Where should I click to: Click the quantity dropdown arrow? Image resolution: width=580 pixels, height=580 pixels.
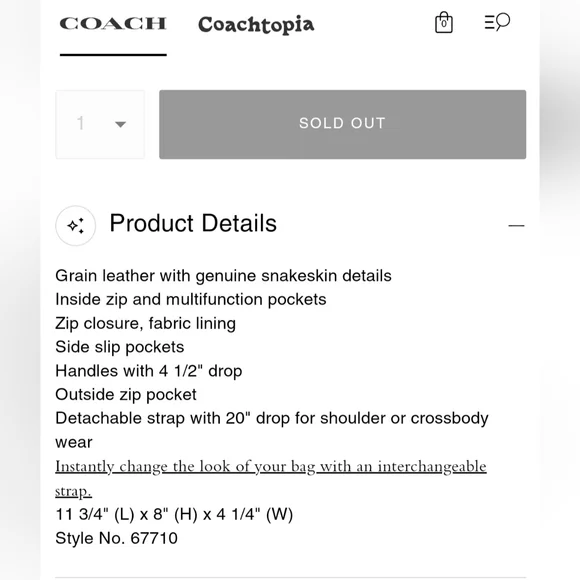point(120,124)
